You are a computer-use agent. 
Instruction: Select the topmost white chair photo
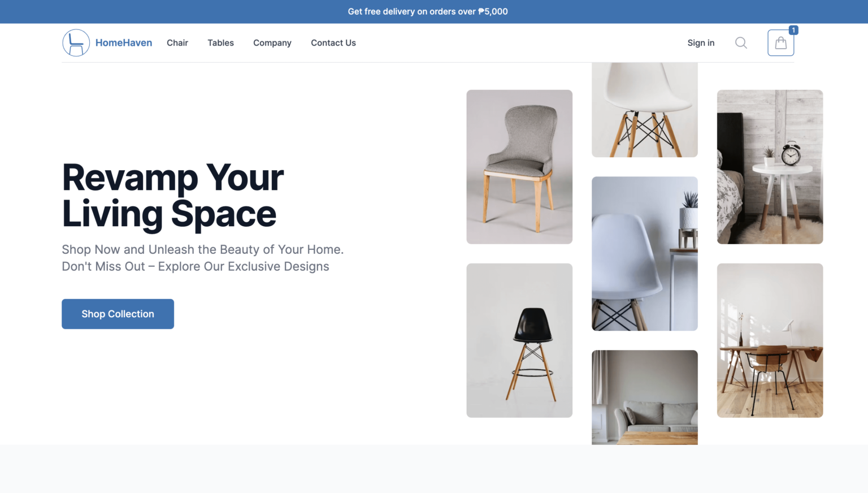(645, 110)
